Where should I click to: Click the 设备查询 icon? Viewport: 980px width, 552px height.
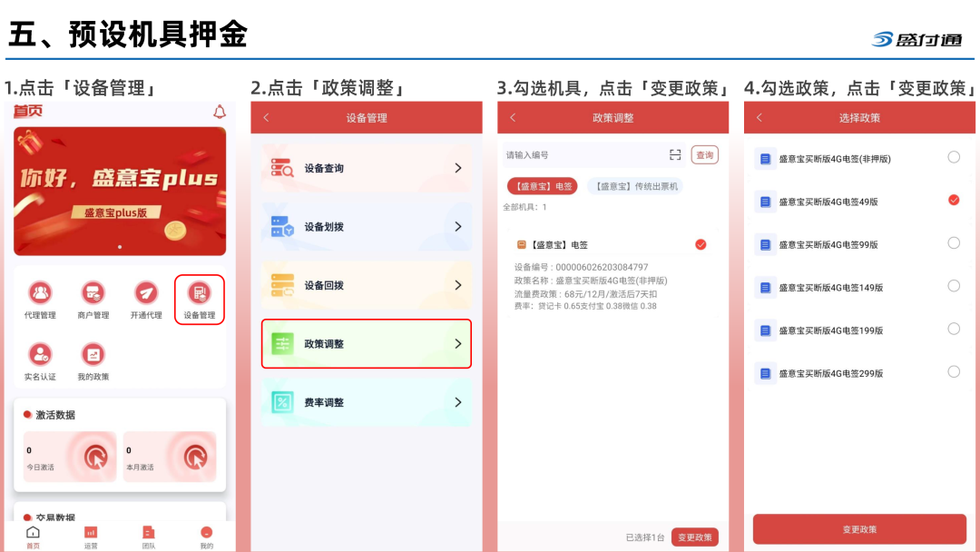(x=282, y=168)
